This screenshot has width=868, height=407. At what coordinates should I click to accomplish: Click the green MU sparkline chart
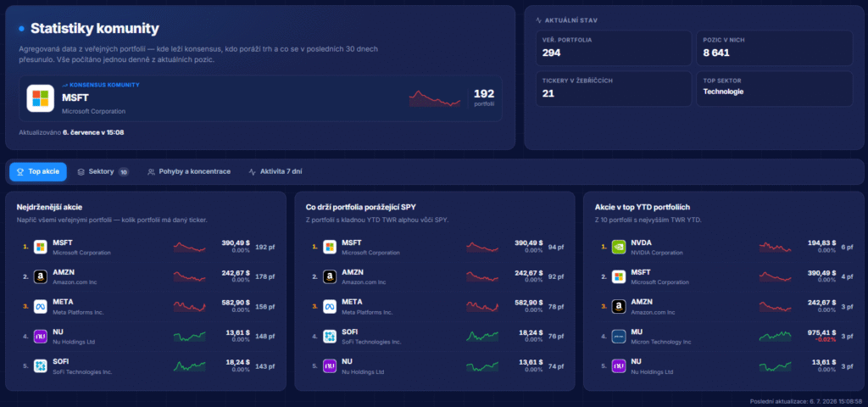click(775, 336)
